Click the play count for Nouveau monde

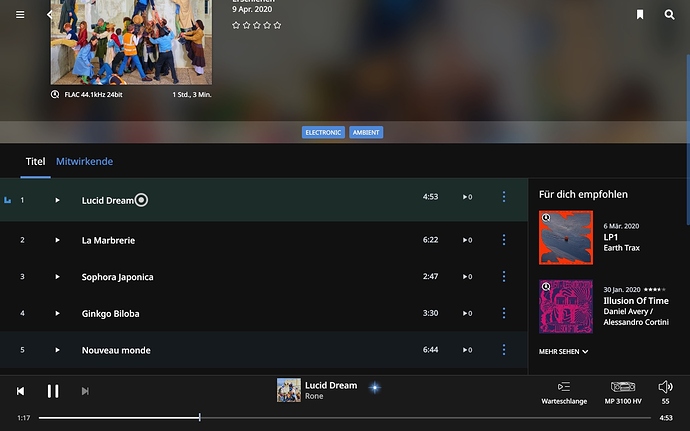(x=467, y=350)
